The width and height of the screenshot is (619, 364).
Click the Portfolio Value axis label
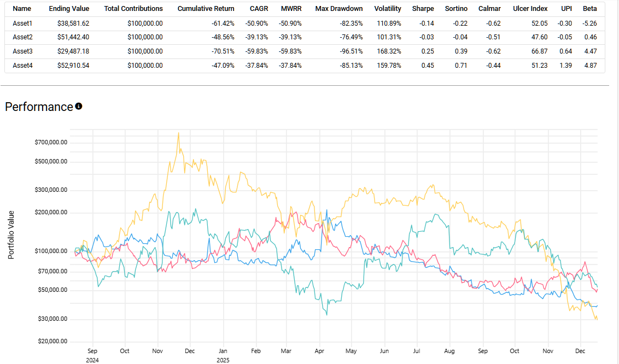[x=11, y=235]
